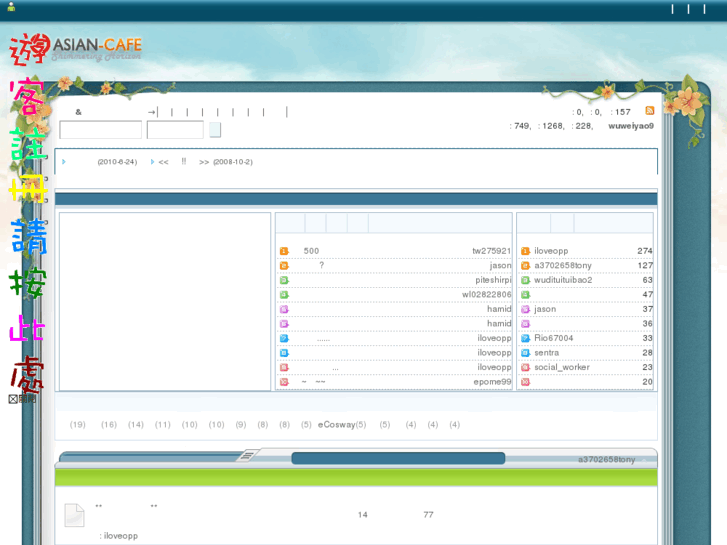Open user tw275921's post in the list
The height and width of the screenshot is (545, 727).
tap(491, 251)
